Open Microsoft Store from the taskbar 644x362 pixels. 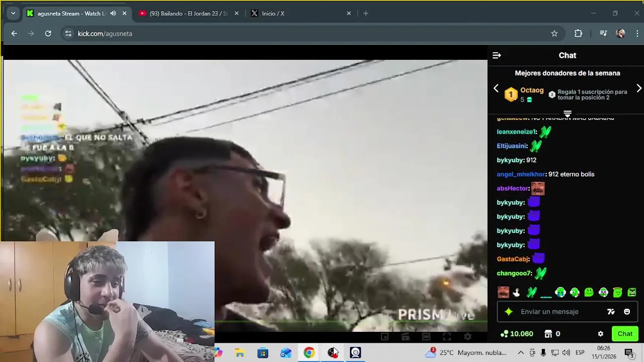263,353
